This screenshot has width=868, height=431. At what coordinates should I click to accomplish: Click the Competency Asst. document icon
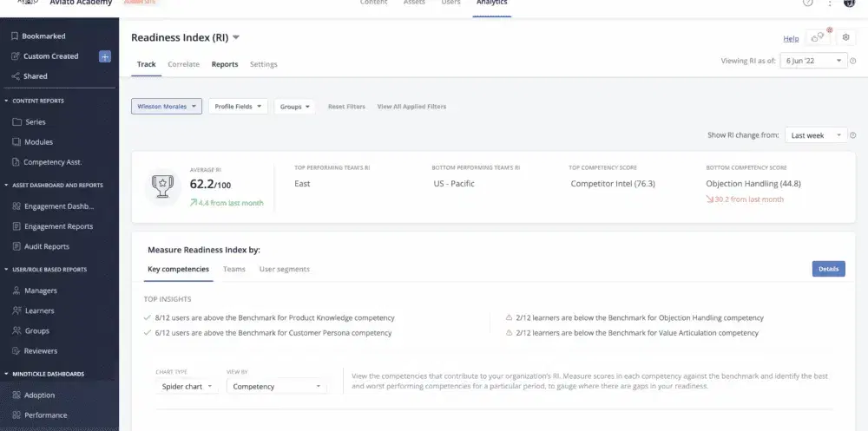click(16, 162)
